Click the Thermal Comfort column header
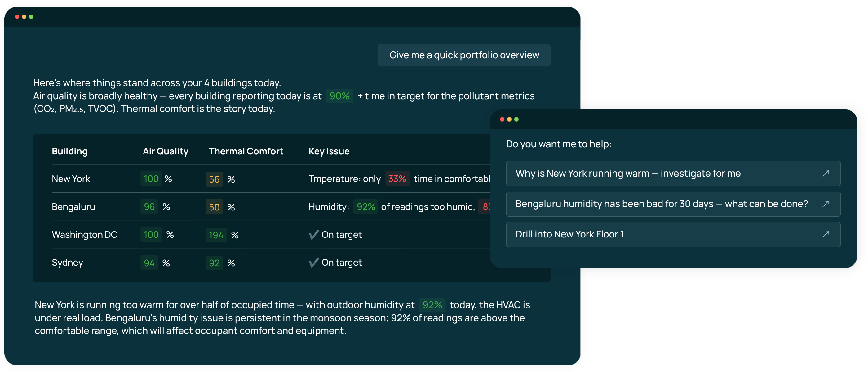The image size is (868, 372). [x=246, y=151]
